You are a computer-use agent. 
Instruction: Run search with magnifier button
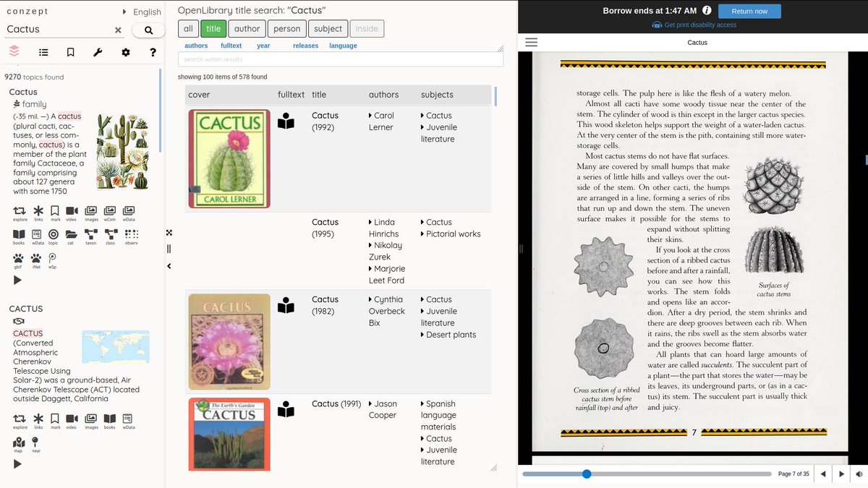148,30
